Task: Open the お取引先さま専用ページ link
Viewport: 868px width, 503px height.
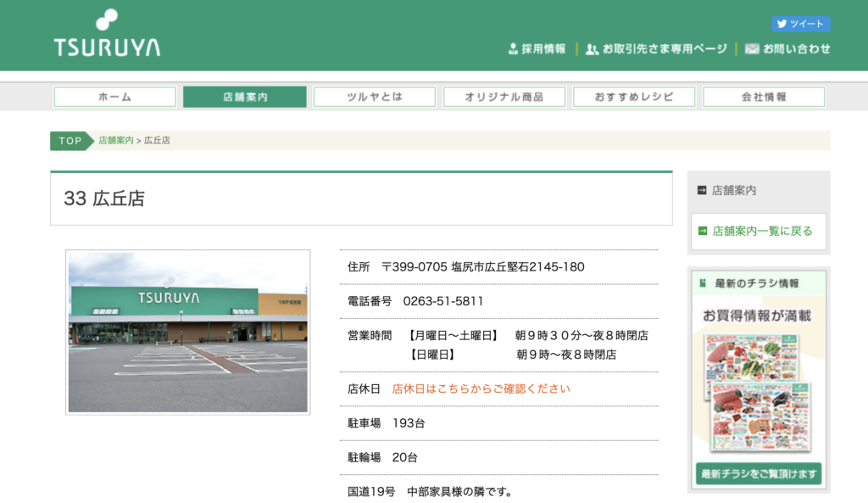Action: (657, 48)
